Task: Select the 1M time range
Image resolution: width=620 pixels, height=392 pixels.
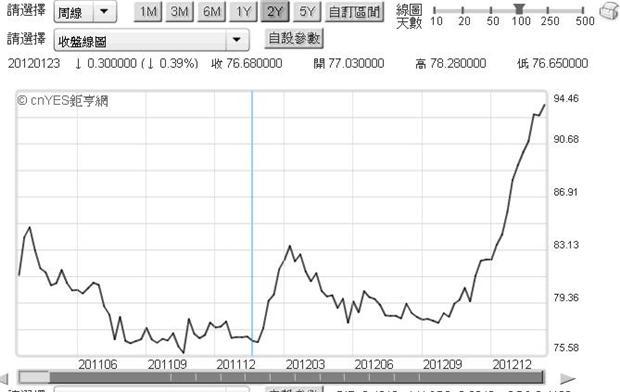Action: click(148, 12)
